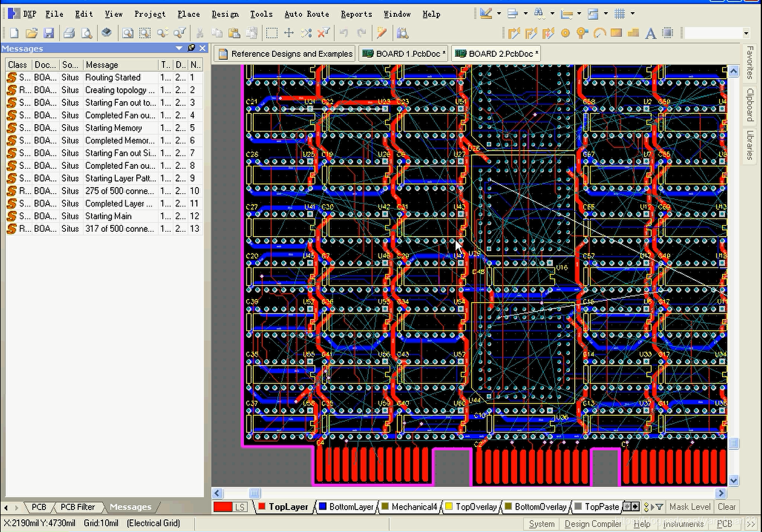Expand the Place Dimension dropdown arrow
The width and height of the screenshot is (762, 532).
pyautogui.click(x=579, y=13)
